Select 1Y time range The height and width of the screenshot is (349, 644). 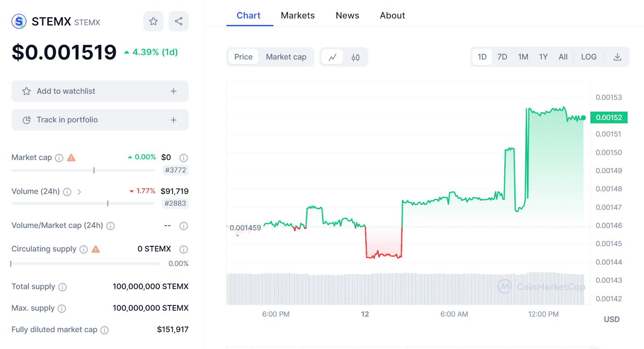pyautogui.click(x=543, y=57)
